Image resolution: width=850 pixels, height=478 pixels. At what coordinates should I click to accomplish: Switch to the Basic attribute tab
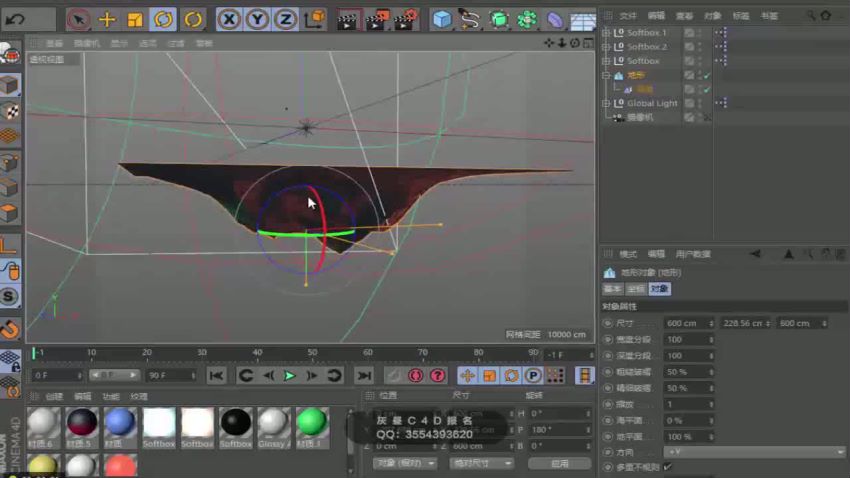click(x=613, y=289)
